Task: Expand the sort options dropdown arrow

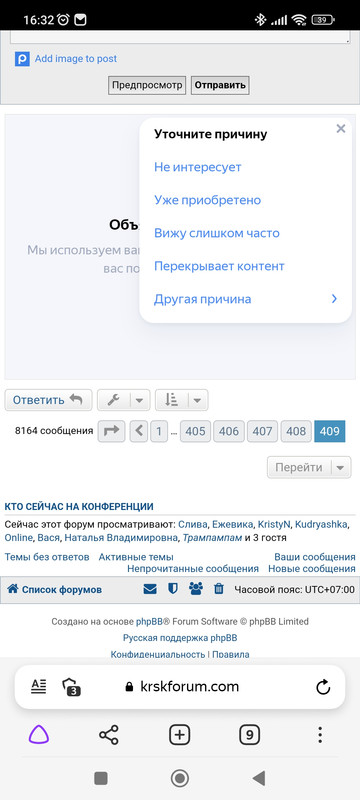Action: coord(198,401)
